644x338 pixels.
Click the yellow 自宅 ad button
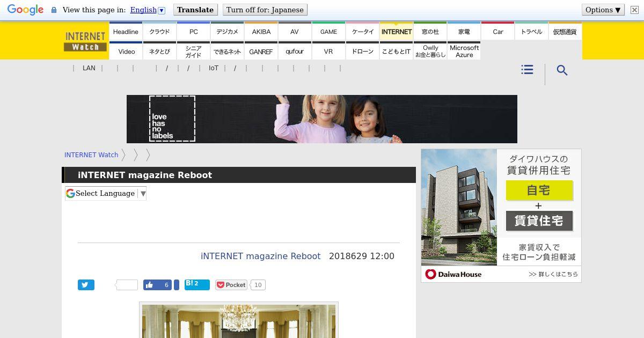(x=539, y=190)
